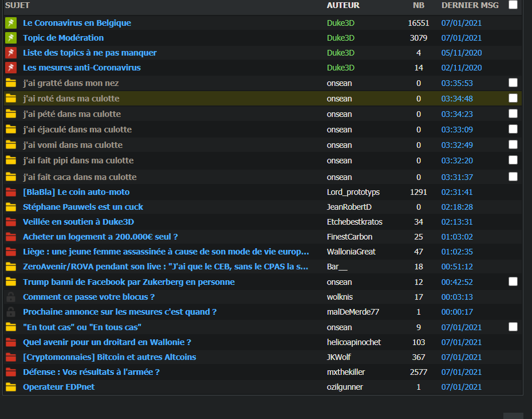This screenshot has height=419, width=532.
Task: Jump to last message 02:31:41 of auto-moto
Action: (x=457, y=192)
